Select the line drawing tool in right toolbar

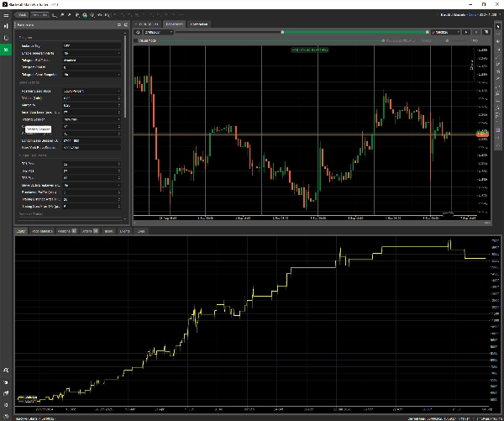pos(498,56)
